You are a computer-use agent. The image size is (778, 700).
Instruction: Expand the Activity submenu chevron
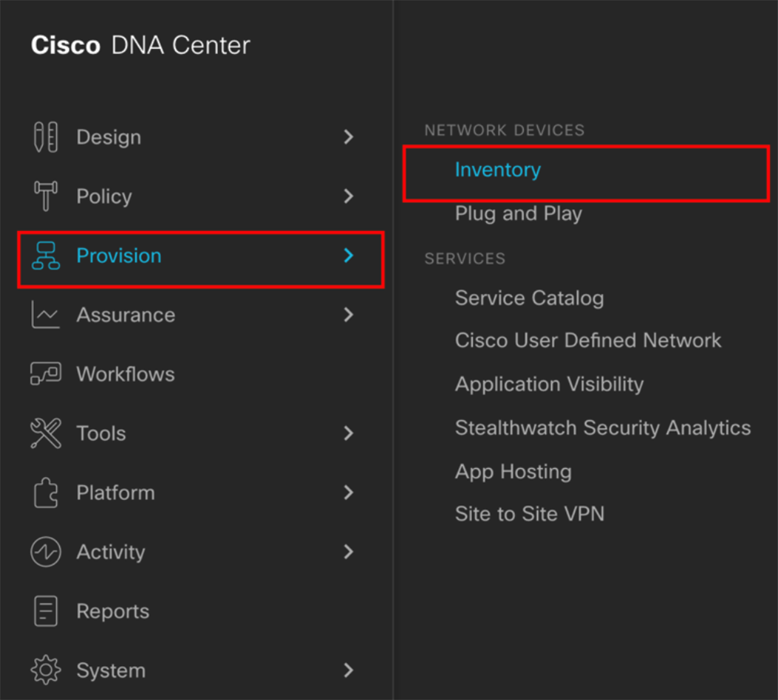(x=349, y=552)
